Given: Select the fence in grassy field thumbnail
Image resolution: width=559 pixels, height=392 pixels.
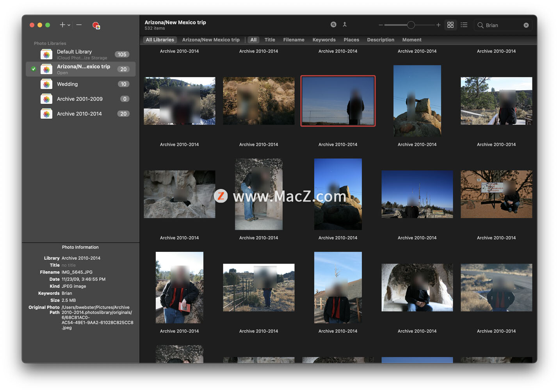Looking at the screenshot, I should point(259,287).
